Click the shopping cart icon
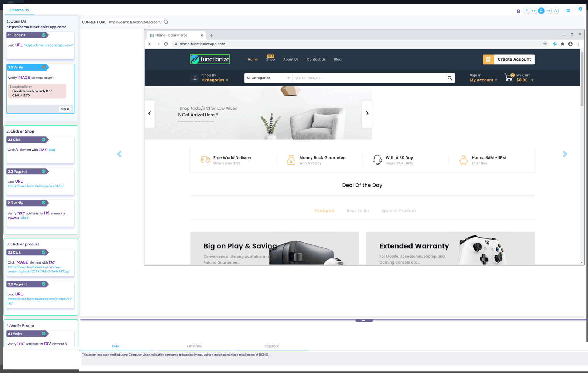Image resolution: width=588 pixels, height=373 pixels. [509, 78]
